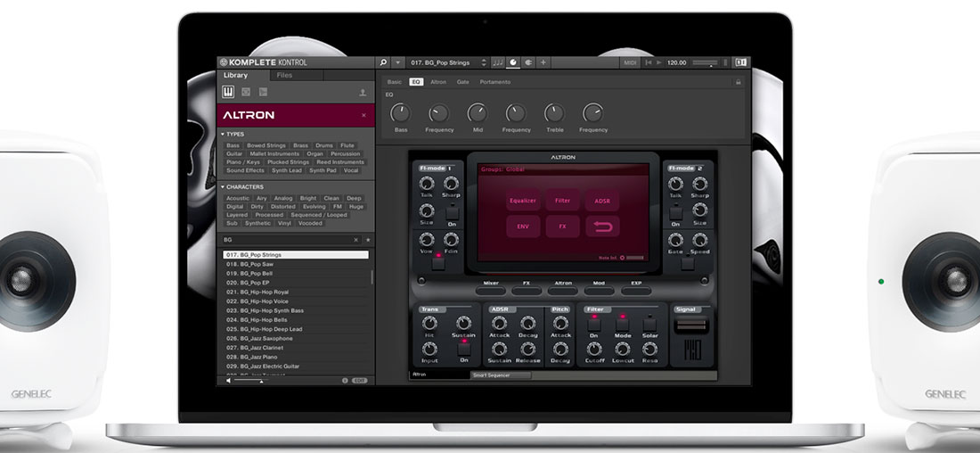Click the transport skip-to-start icon
The image size is (980, 453).
(x=648, y=62)
